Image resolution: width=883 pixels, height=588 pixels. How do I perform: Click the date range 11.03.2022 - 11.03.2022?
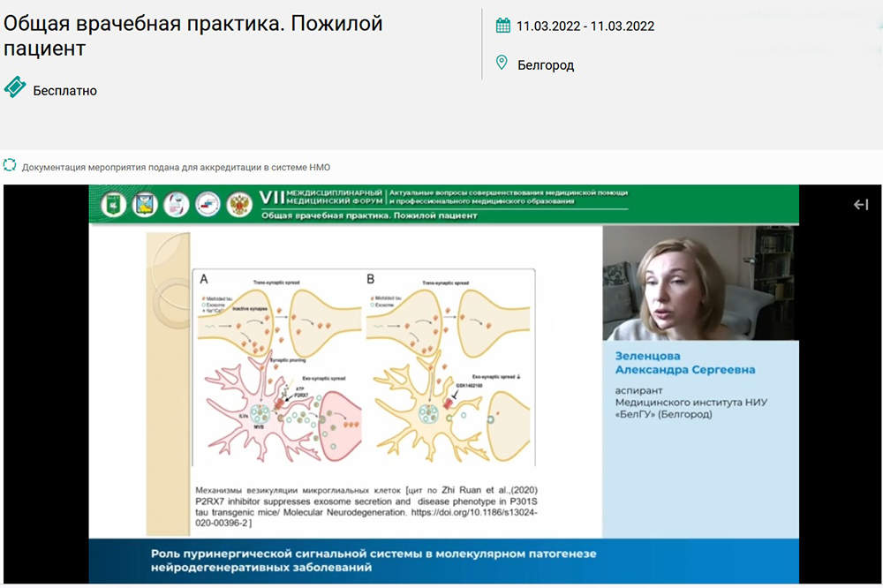tap(585, 26)
